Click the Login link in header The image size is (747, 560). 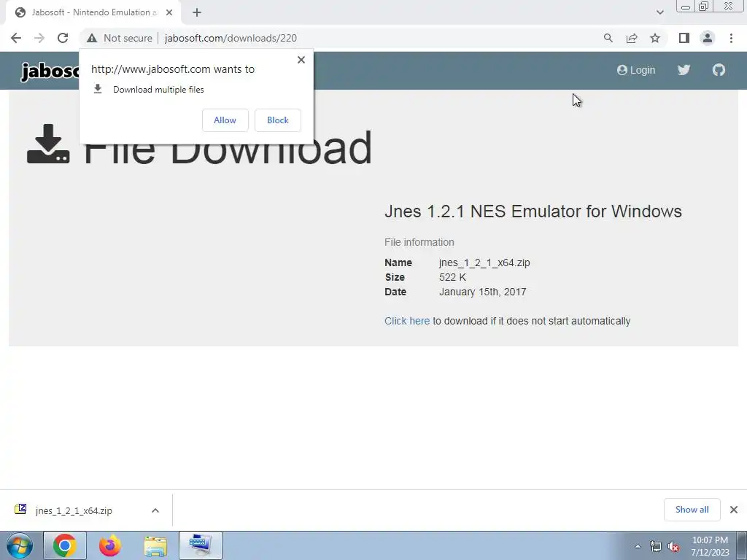[x=636, y=70]
